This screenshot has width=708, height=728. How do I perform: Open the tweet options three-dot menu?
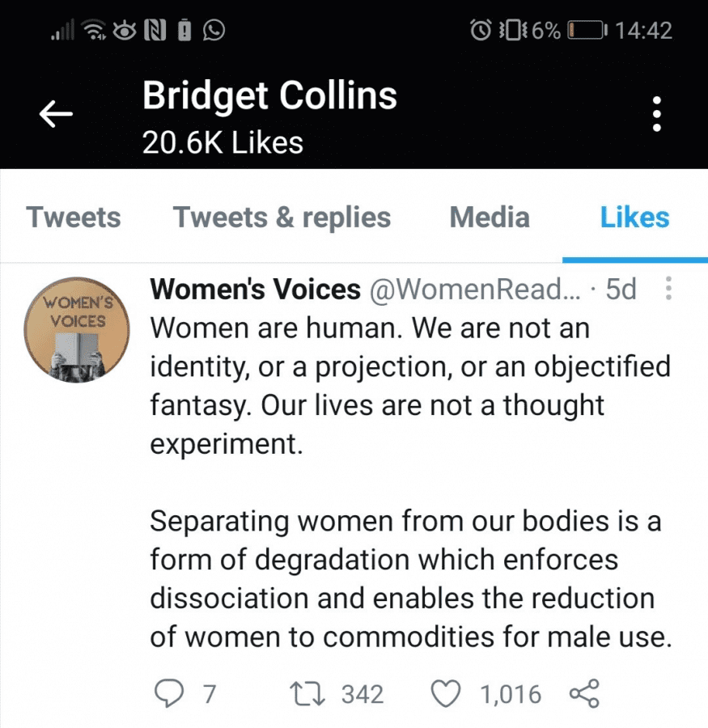[668, 288]
